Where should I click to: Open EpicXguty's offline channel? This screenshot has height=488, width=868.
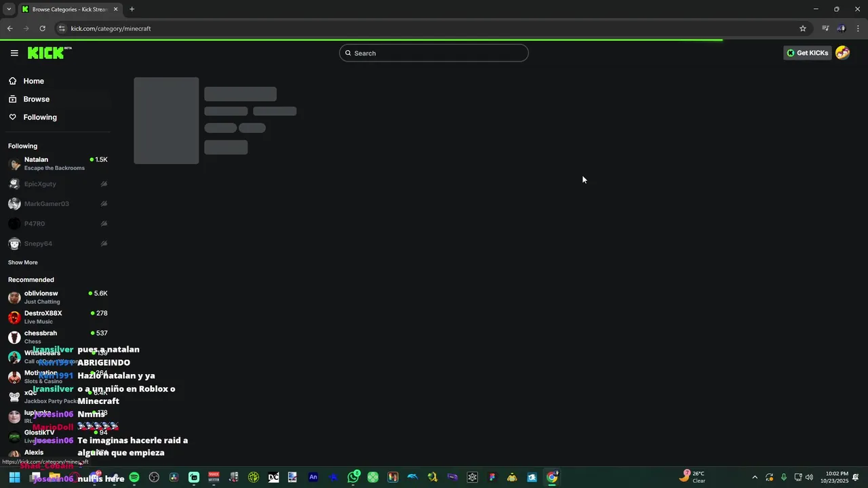click(x=57, y=184)
